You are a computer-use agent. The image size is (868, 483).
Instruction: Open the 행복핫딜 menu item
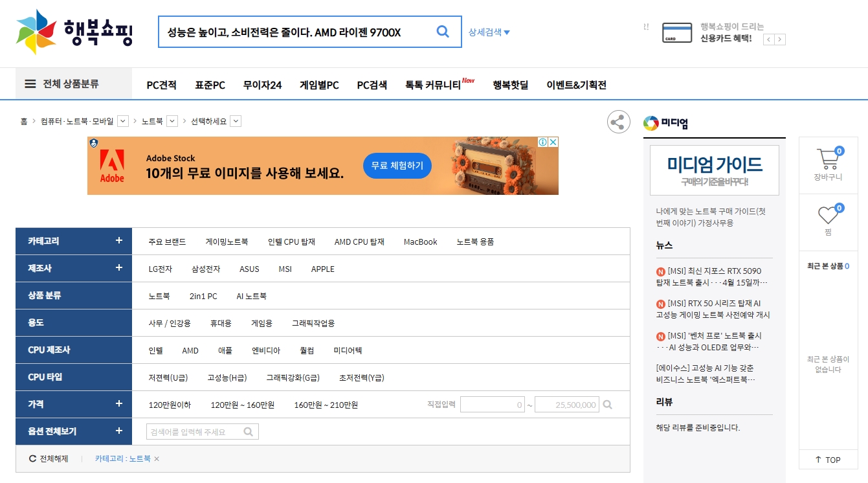(510, 84)
